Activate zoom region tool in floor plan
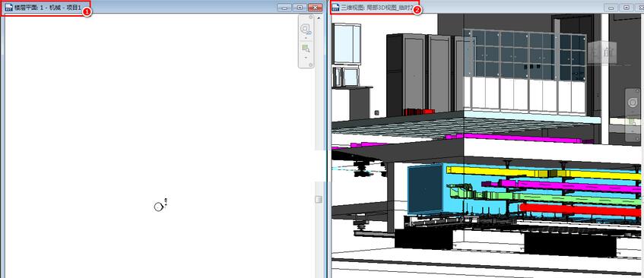This screenshot has height=278, width=644. pyautogui.click(x=306, y=49)
